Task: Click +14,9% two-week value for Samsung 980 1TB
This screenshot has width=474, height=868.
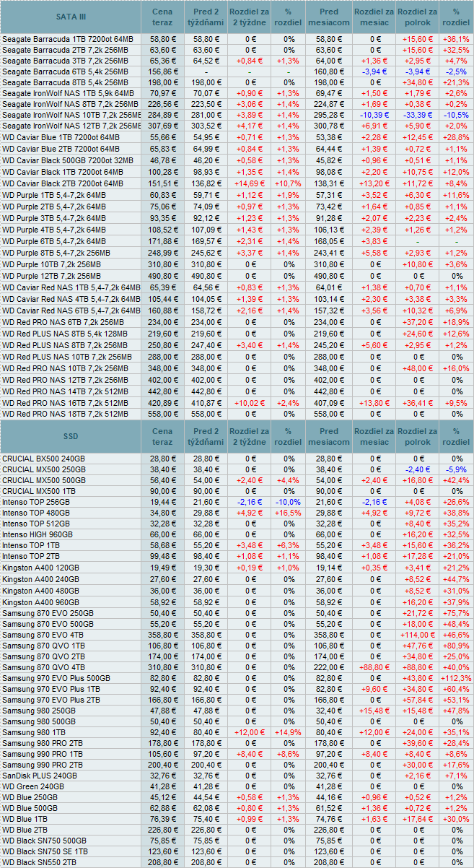Action: (287, 733)
